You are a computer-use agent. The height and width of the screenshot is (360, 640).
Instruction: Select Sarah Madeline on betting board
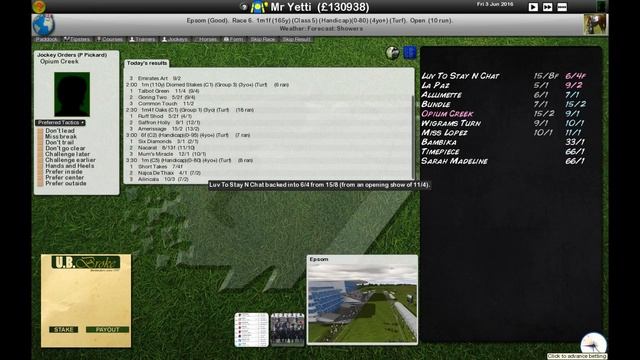pos(454,161)
